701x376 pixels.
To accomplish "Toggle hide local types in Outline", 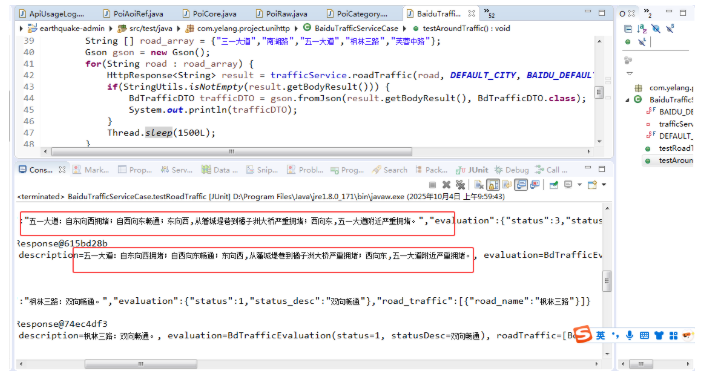I will pos(642,42).
